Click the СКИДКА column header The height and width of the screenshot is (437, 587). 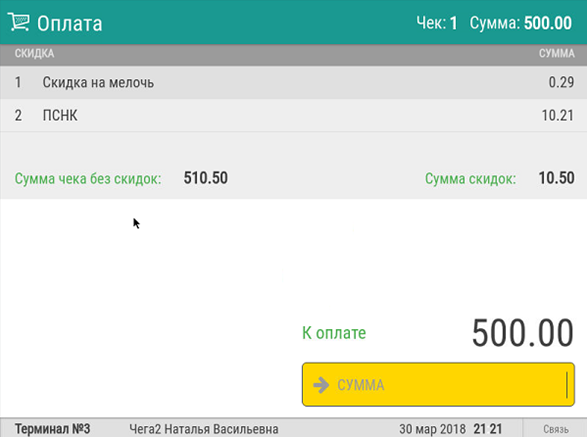[x=34, y=54]
